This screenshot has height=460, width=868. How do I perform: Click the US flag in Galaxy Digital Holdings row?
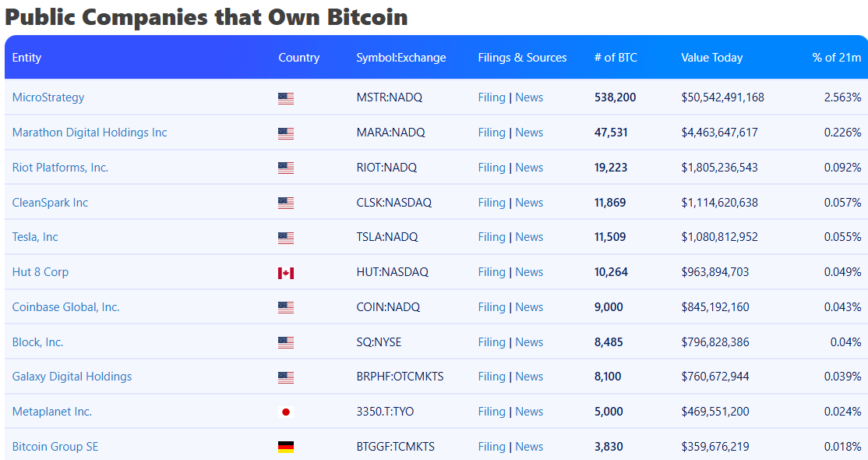click(x=286, y=377)
